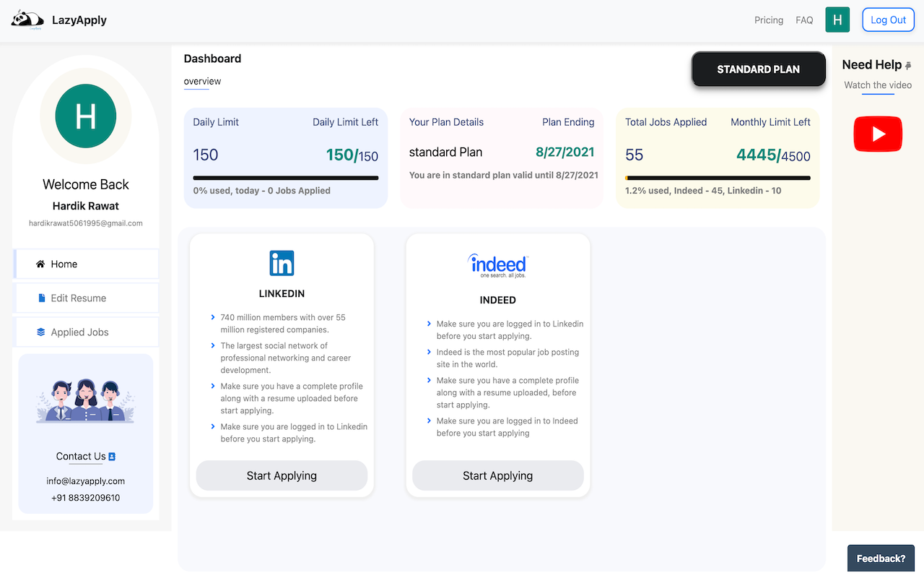Viewport: 924px width, 578px height.
Task: Switch to the overview tab
Action: (201, 81)
